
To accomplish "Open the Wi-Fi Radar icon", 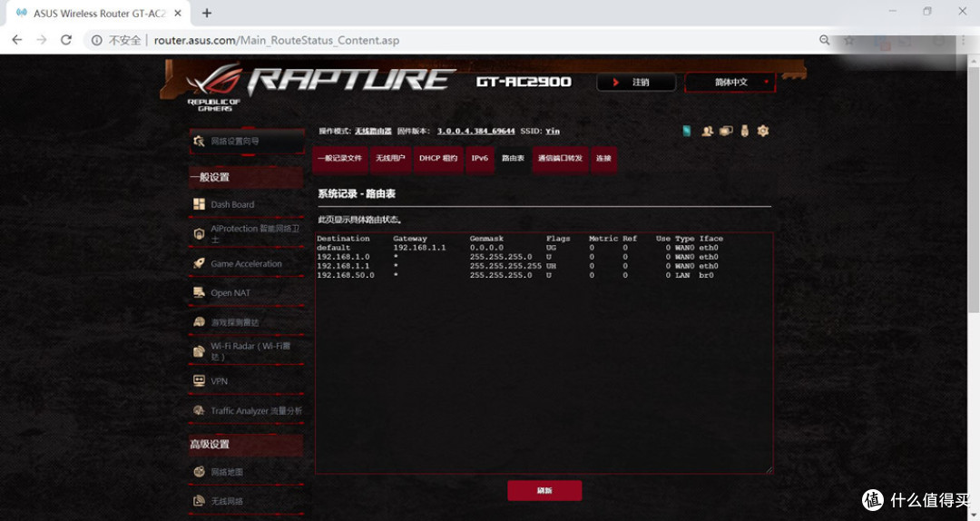I will pyautogui.click(x=199, y=351).
